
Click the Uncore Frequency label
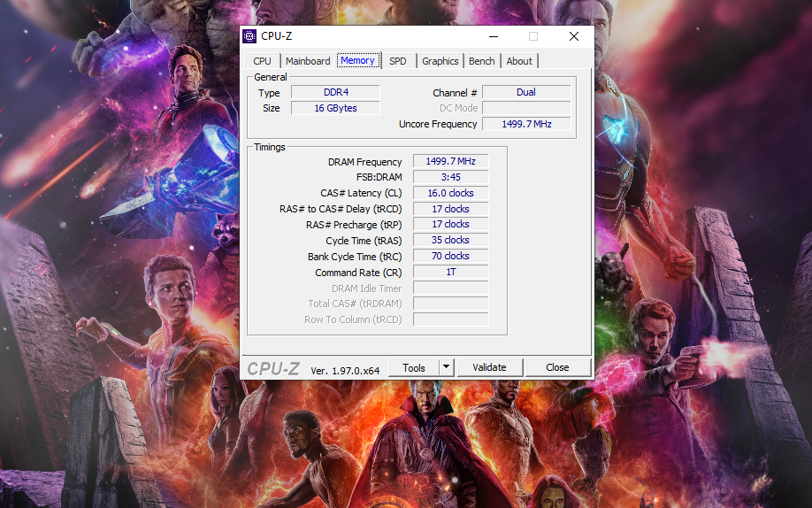438,124
